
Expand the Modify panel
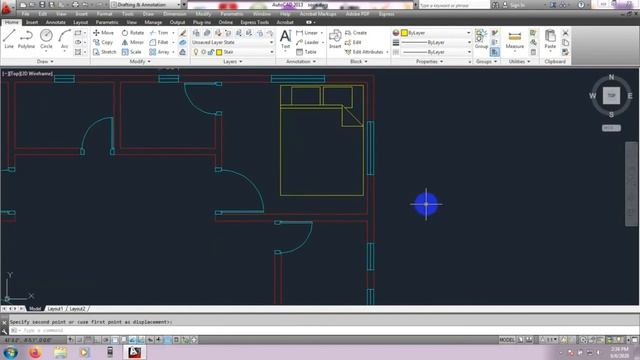(140, 61)
